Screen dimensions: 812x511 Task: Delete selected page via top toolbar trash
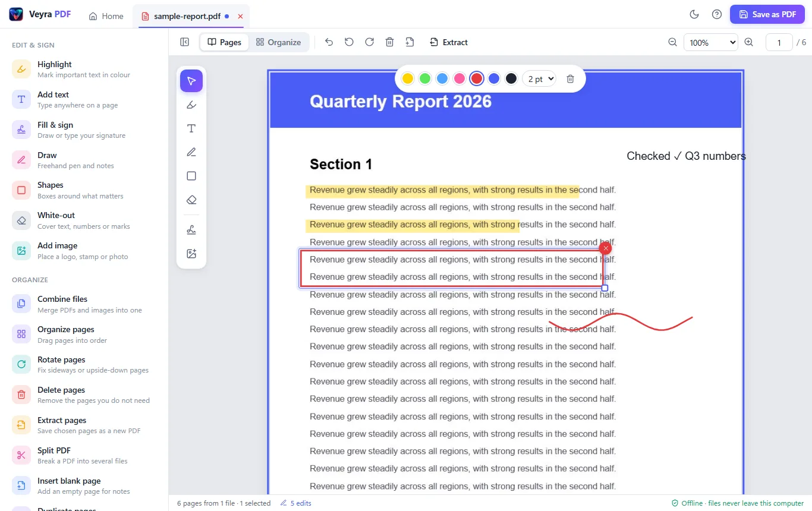[x=389, y=42]
